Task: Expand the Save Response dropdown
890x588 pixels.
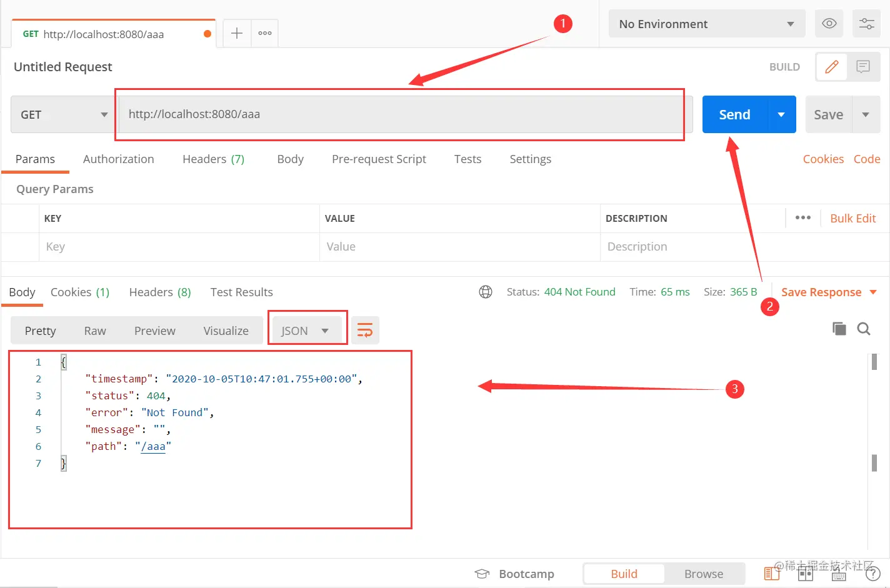Action: point(873,292)
